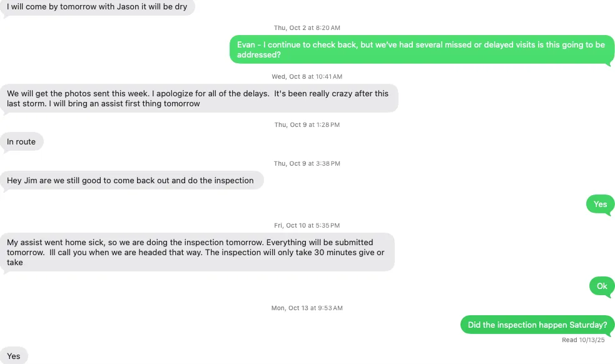Select the gray 'Yes' message at bottom
The width and height of the screenshot is (615, 364).
[14, 356]
